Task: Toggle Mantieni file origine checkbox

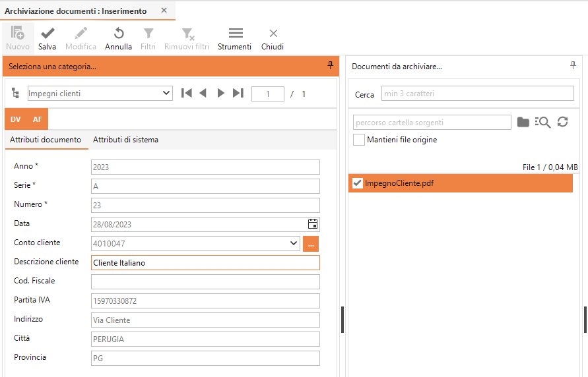Action: 359,140
